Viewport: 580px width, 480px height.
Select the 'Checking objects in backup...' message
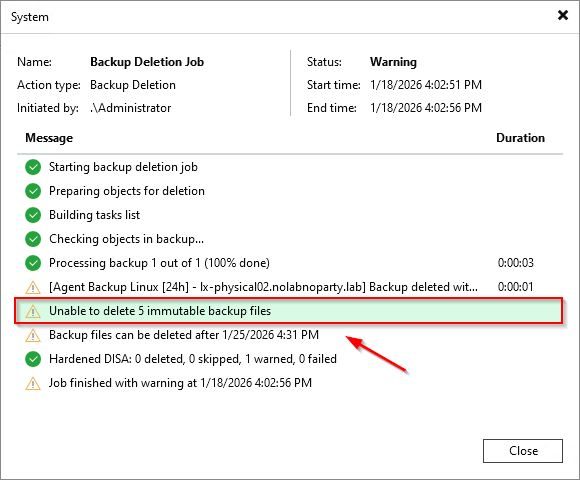point(126,239)
